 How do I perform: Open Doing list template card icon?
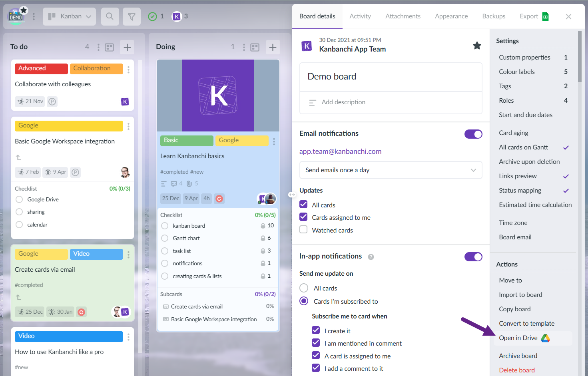[x=255, y=47]
